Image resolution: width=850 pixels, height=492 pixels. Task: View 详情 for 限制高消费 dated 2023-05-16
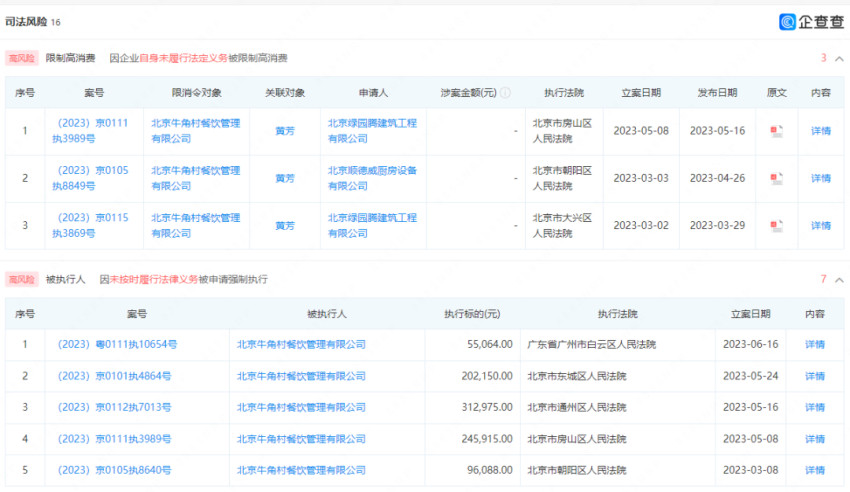[821, 131]
